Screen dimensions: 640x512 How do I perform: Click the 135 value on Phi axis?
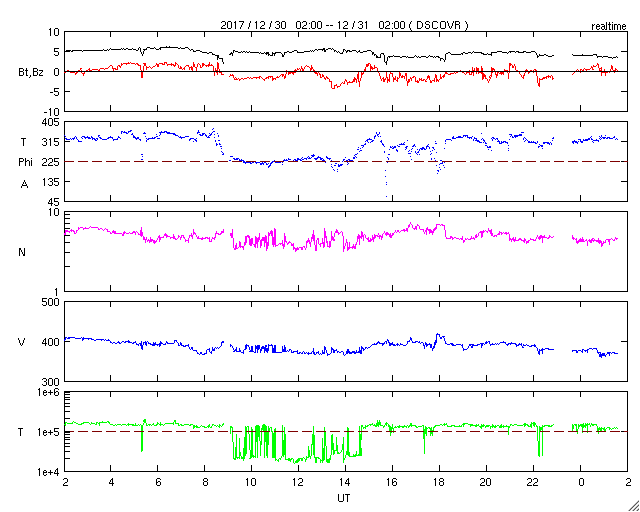tap(48, 182)
